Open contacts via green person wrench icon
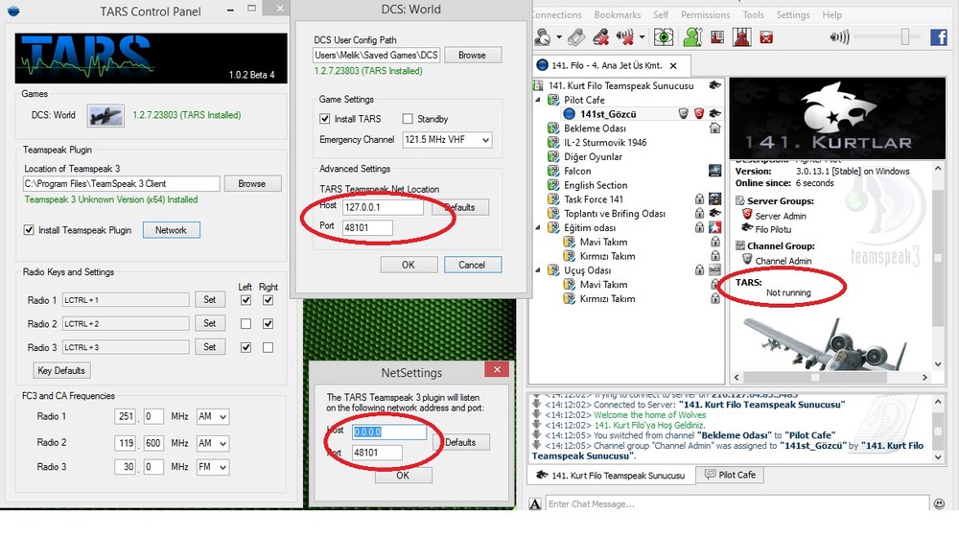 [691, 37]
